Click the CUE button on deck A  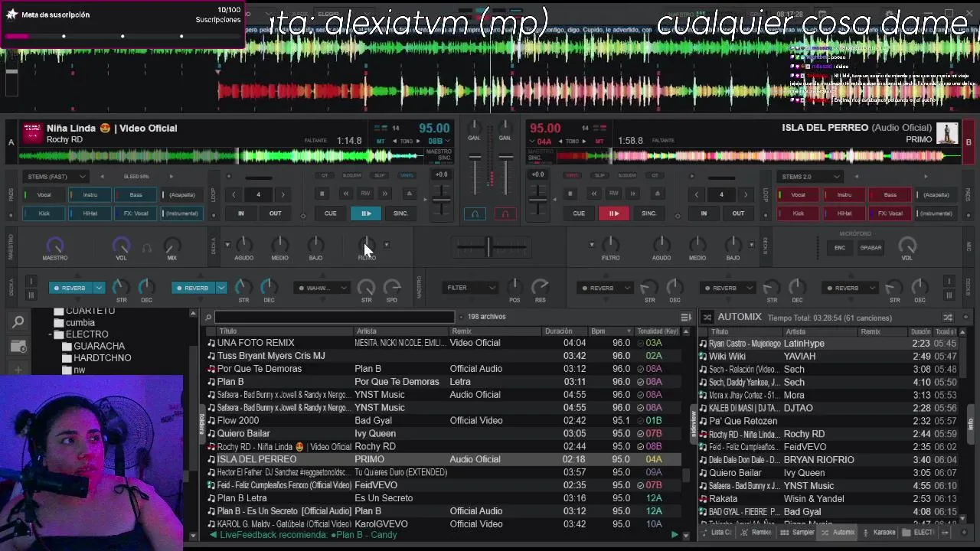point(330,214)
